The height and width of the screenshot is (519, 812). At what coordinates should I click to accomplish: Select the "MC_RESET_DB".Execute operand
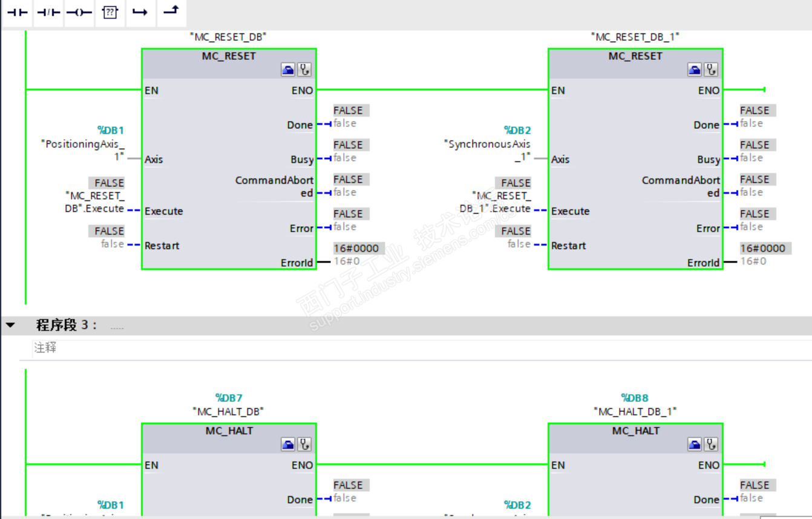94,202
